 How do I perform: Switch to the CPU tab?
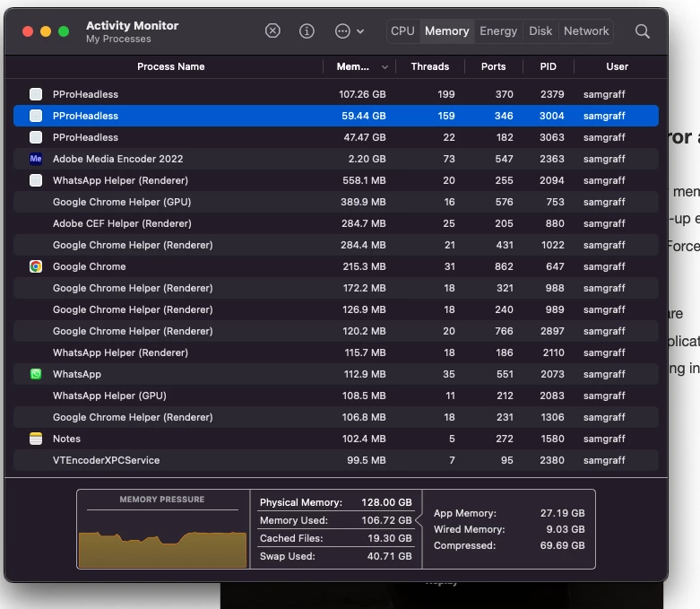[402, 30]
